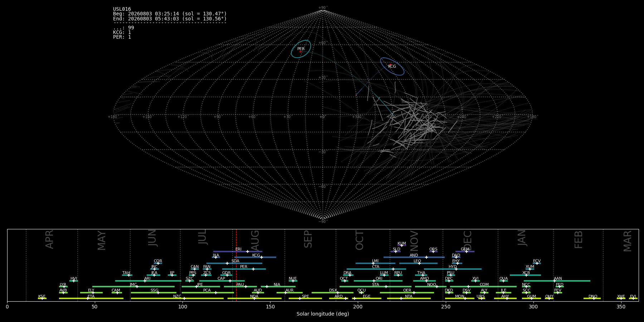Screen dimensions: 644x322
Task: Click the '...: 99' sporadic count line
Action: click(123, 28)
